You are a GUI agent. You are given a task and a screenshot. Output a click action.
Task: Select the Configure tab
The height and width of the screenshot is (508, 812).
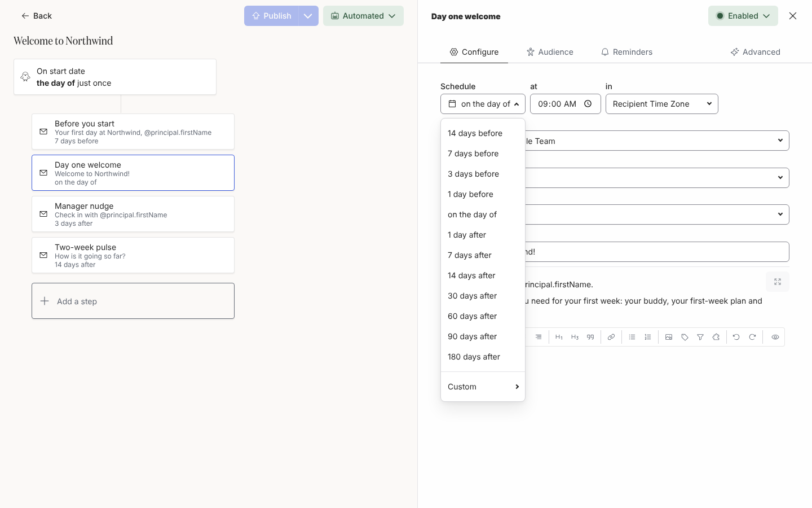point(474,52)
